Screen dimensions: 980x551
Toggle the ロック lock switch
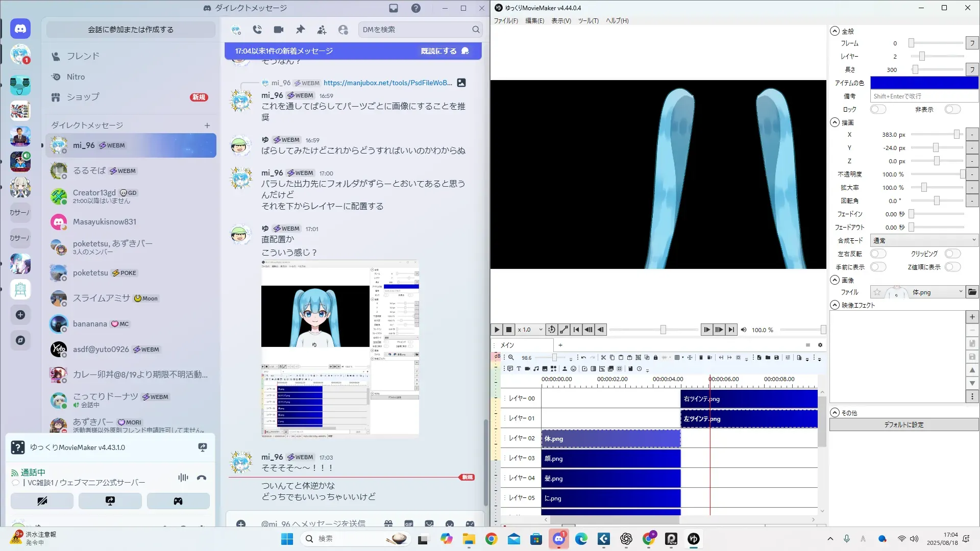point(878,109)
